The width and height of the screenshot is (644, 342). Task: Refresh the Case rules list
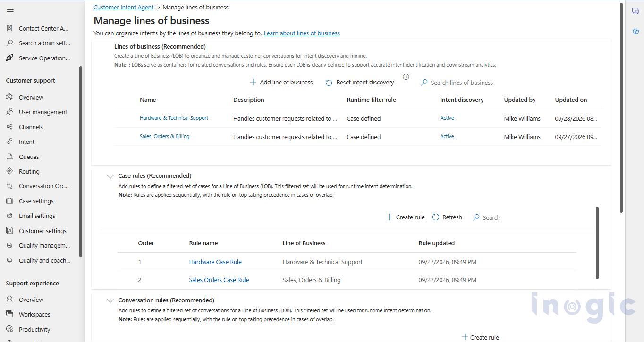click(x=447, y=217)
